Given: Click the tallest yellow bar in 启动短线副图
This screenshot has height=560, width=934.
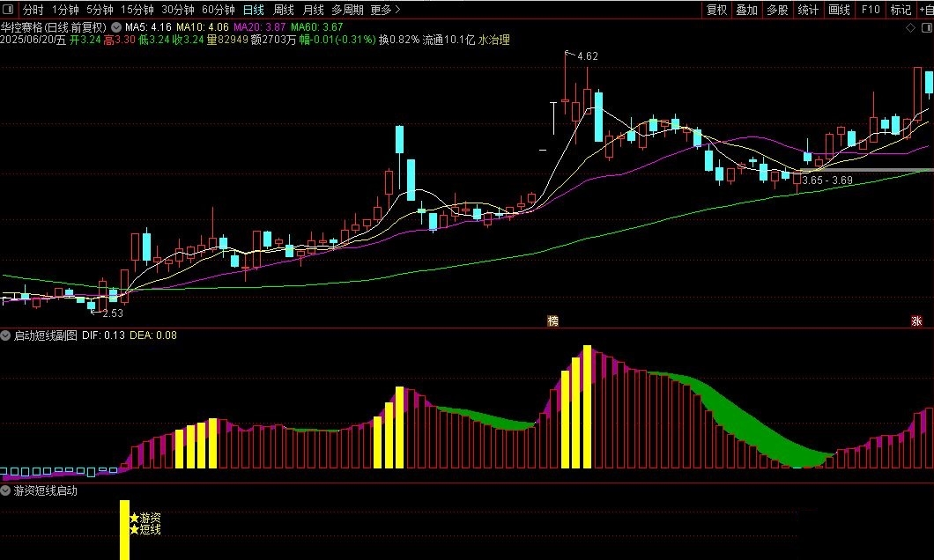Looking at the screenshot, I should [587, 407].
